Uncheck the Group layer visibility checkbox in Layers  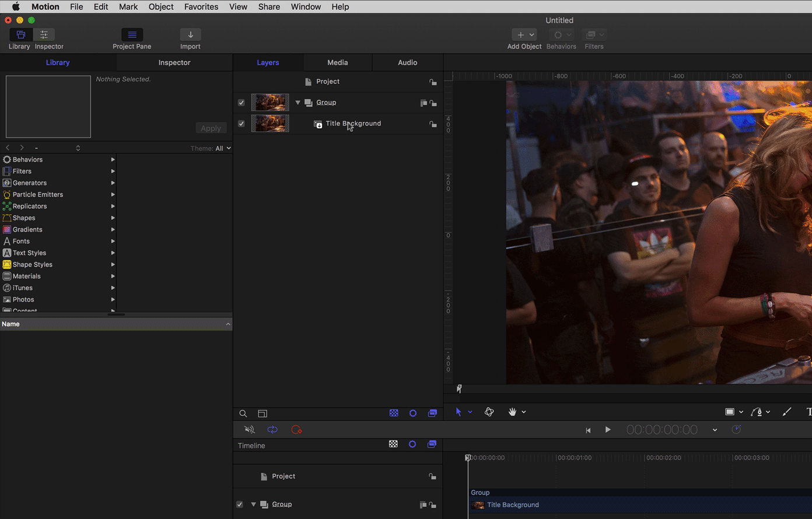[242, 103]
